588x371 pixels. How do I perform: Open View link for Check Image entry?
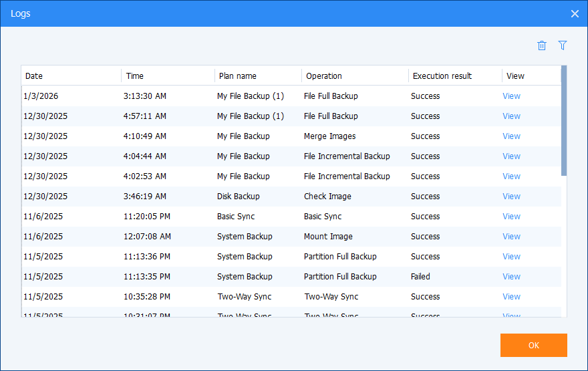(511, 197)
